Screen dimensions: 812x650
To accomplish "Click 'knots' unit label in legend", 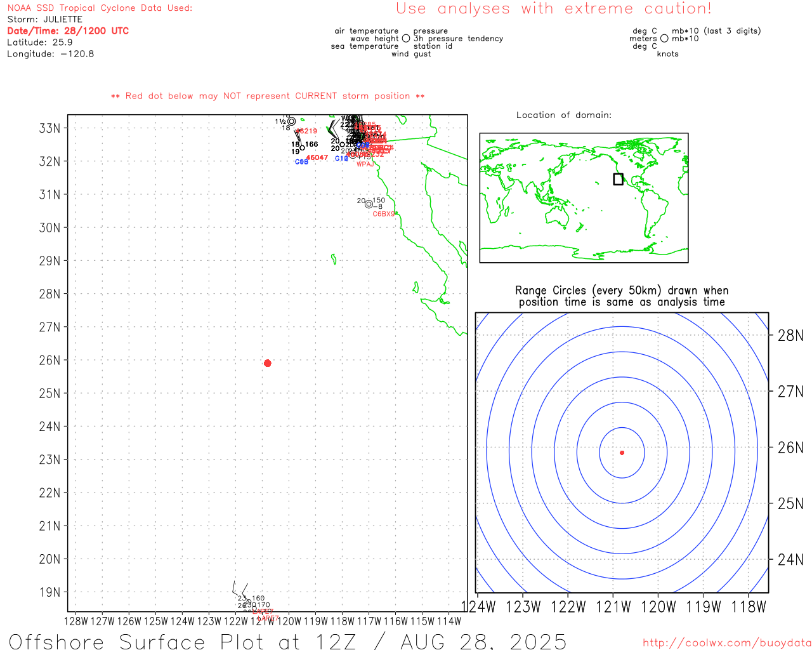I will tap(668, 54).
